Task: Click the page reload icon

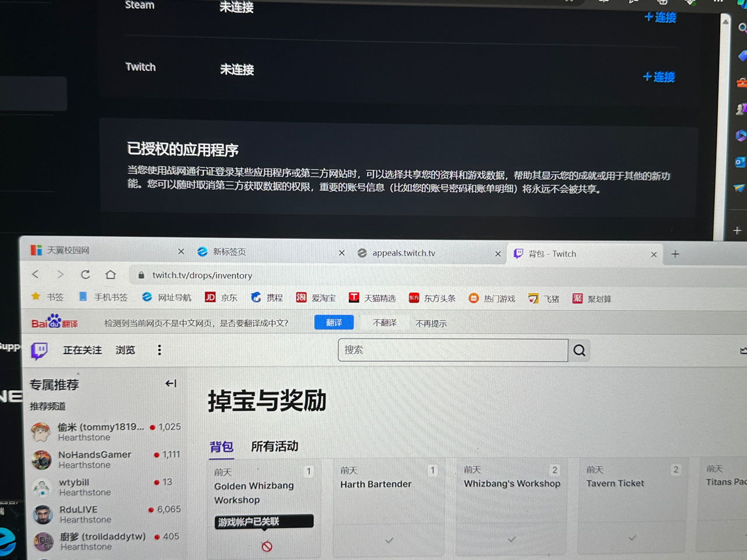Action: [85, 274]
